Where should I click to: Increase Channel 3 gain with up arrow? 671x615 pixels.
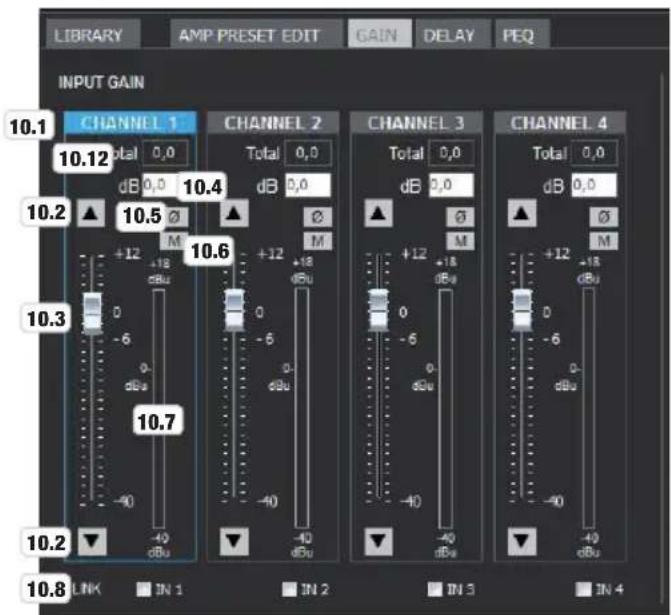click(x=378, y=213)
